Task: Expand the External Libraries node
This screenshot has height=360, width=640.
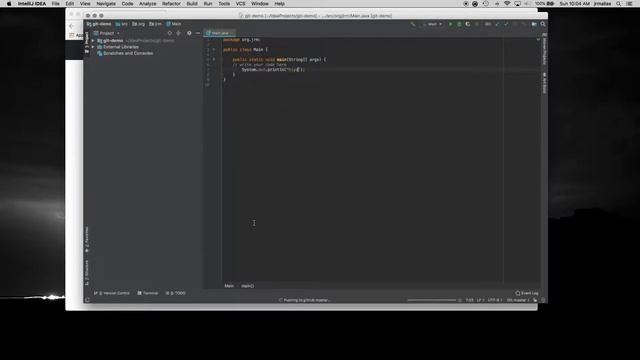Action: coord(93,47)
